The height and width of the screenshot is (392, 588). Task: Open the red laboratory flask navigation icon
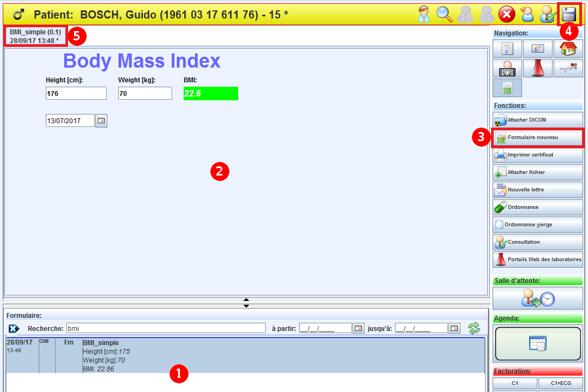(537, 68)
